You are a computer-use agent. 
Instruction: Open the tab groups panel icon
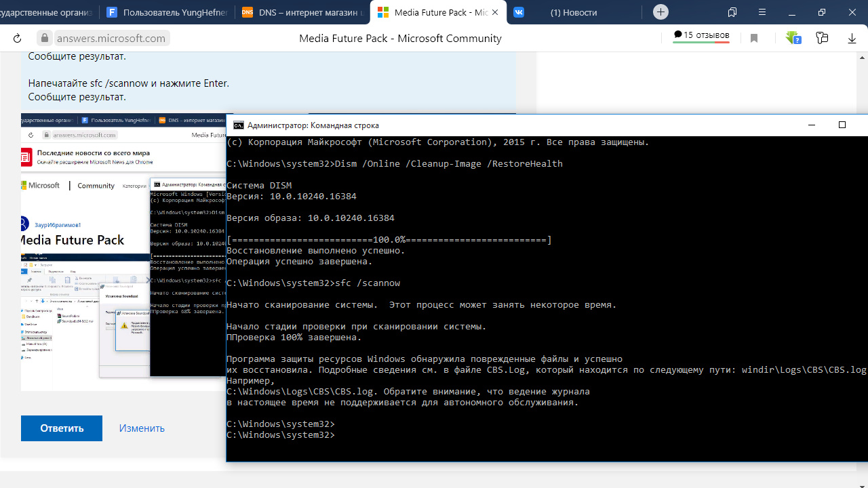(x=732, y=12)
